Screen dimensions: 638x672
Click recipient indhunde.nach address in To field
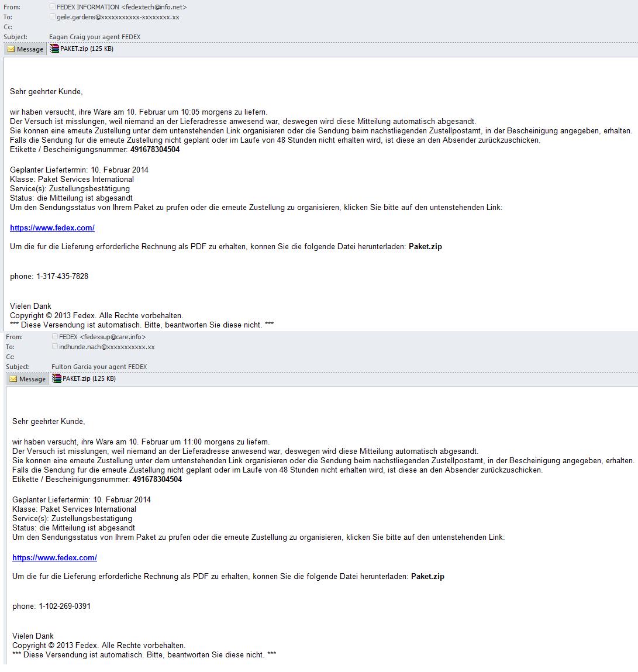click(106, 347)
